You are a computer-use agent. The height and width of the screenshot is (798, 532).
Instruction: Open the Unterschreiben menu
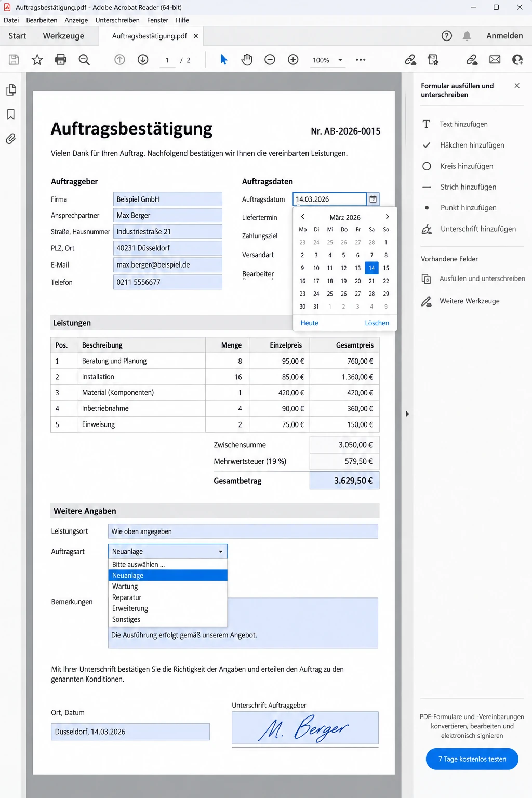[117, 20]
